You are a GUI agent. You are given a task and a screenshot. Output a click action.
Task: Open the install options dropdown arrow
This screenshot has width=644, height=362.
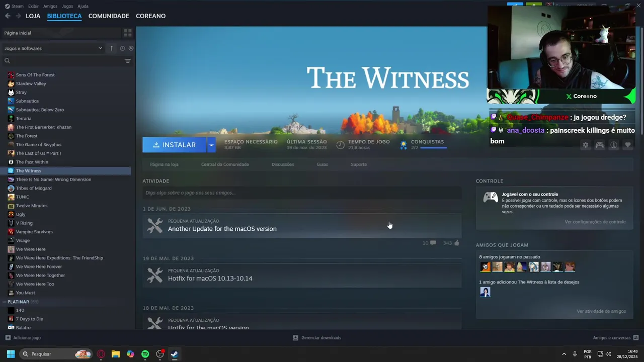pyautogui.click(x=211, y=145)
